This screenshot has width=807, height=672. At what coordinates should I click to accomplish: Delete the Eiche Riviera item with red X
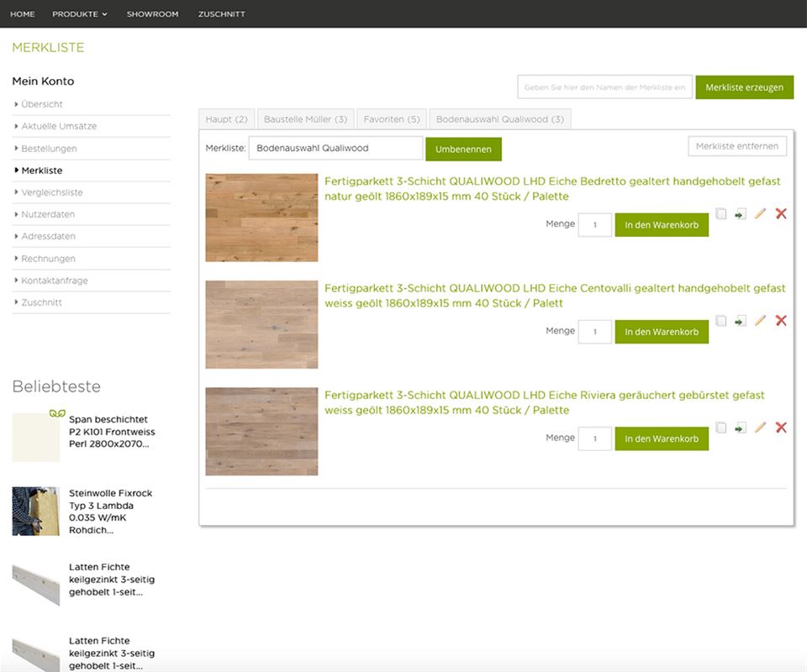click(x=781, y=428)
